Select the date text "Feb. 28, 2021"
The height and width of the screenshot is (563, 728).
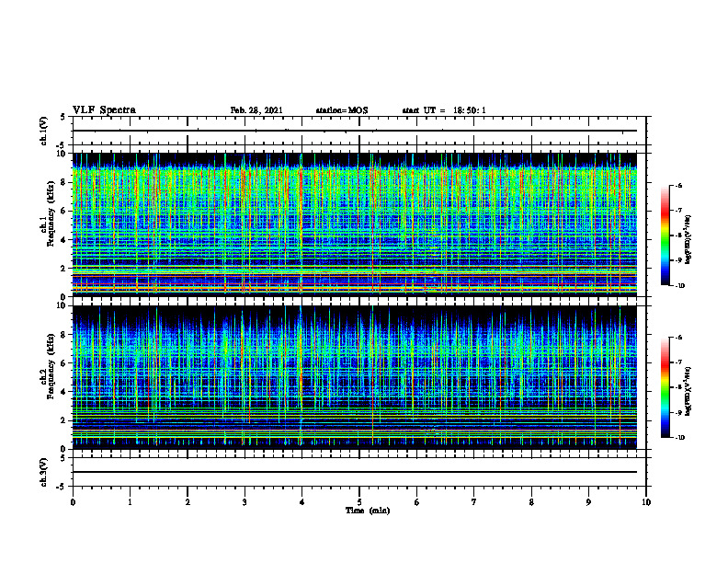click(x=256, y=110)
